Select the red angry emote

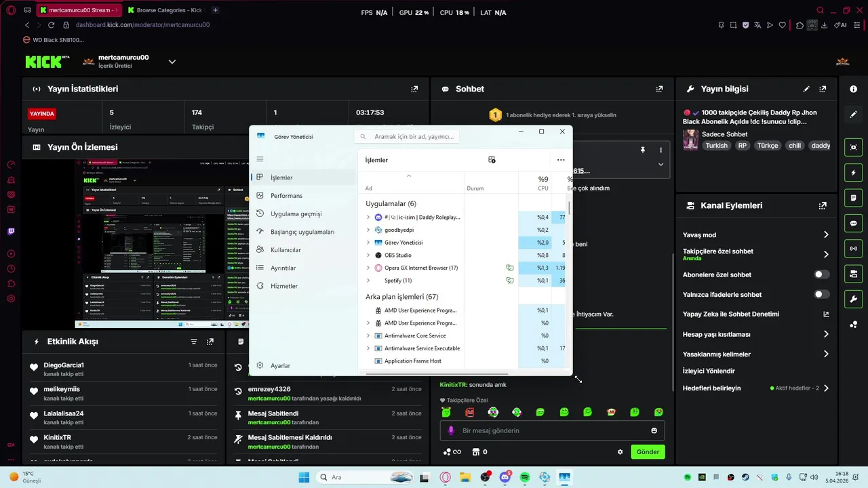[x=469, y=412]
